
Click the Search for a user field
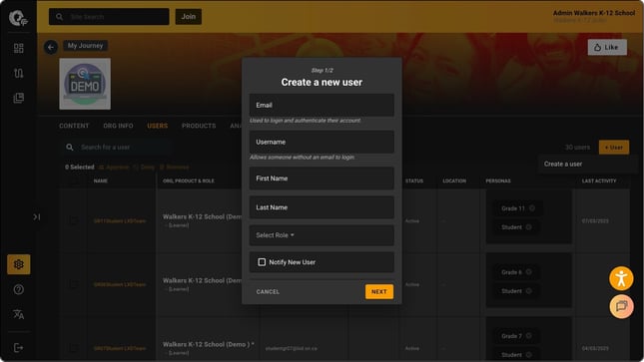(x=117, y=147)
